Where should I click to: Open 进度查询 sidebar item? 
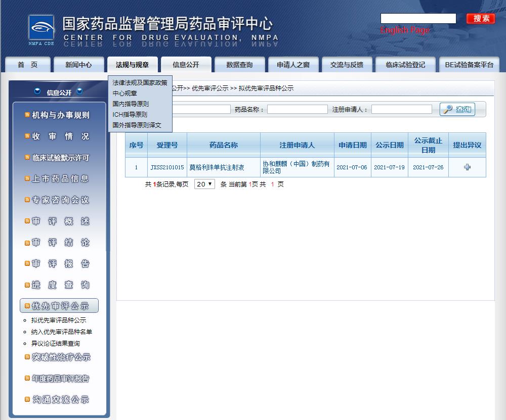[x=60, y=285]
